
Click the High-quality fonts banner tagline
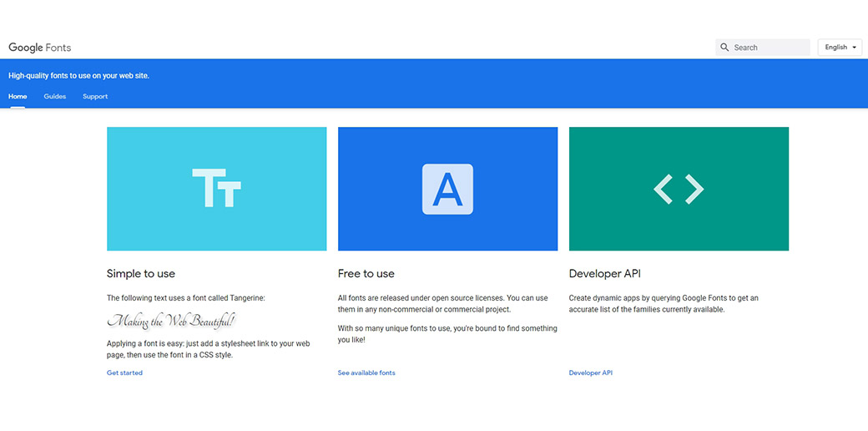[x=78, y=75]
